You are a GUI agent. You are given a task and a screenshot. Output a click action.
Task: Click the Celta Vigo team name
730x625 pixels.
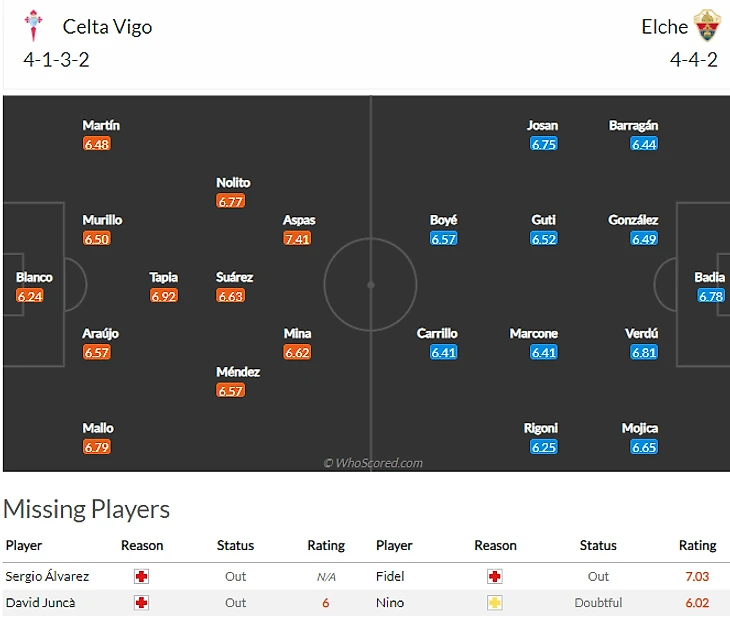(x=107, y=27)
